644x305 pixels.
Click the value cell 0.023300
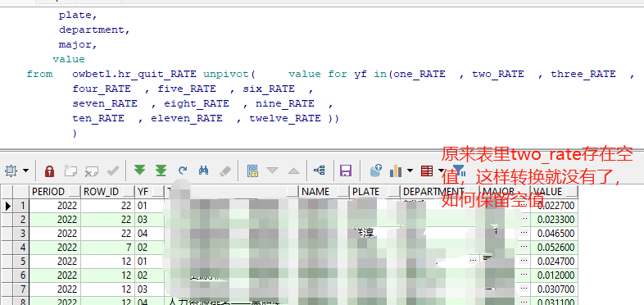(554, 219)
